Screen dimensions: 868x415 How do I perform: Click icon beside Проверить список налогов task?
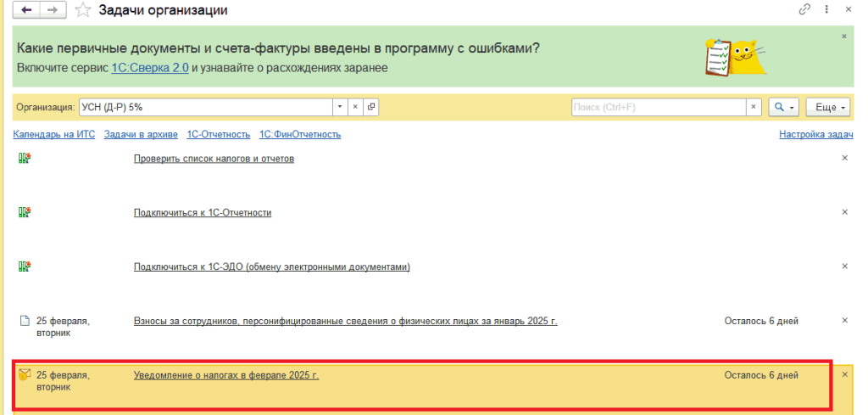coord(24,159)
